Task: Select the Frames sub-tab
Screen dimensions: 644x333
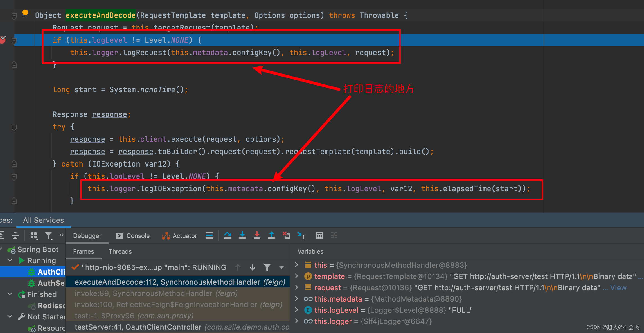Action: click(x=84, y=251)
